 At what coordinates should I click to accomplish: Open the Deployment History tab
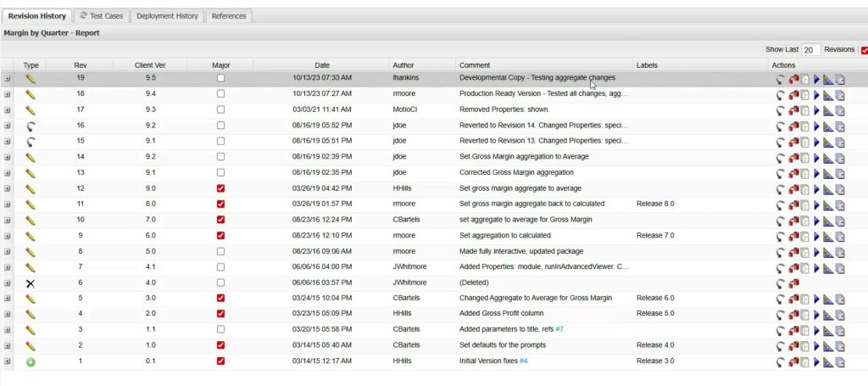[167, 16]
